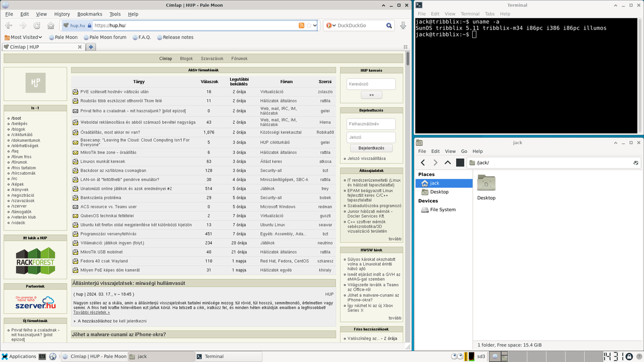Click the Felhasználónév input field
The width and height of the screenshot is (644, 362).
(371, 124)
